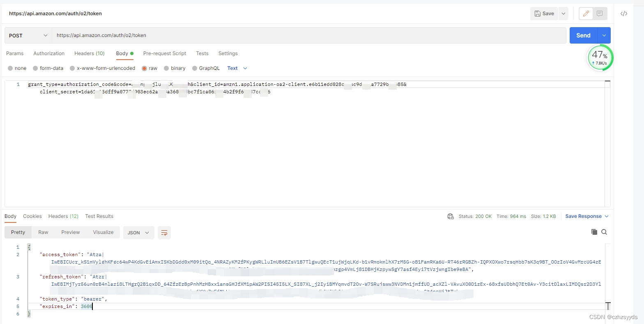Open the response Headers (12) tab
This screenshot has height=324, width=644.
coord(63,216)
